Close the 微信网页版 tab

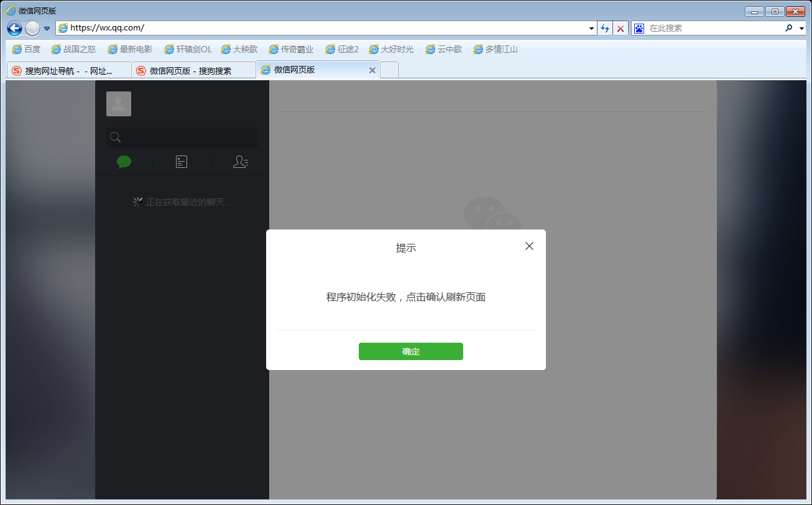pos(372,70)
